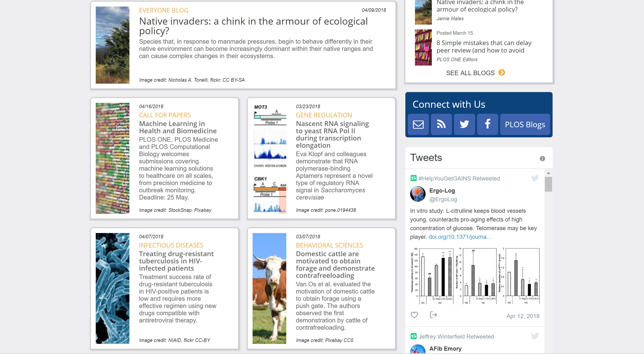Click the tuberculosis bacteria thumbnail
Screen dimensions: 644x354
(x=113, y=288)
